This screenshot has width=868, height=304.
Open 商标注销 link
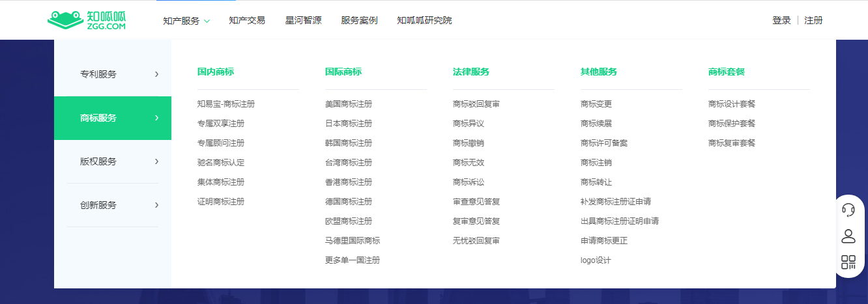[596, 163]
